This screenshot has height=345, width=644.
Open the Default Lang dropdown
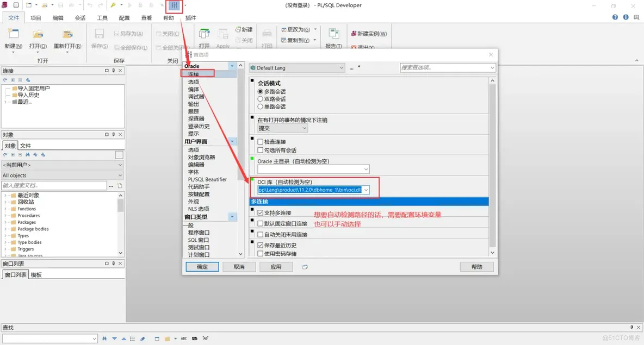coord(297,68)
